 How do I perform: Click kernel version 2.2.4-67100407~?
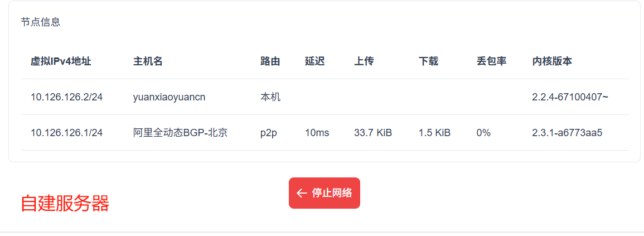570,97
